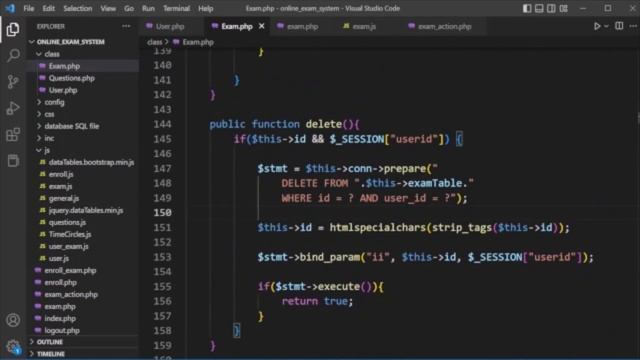The width and height of the screenshot is (640, 360).
Task: Open Questions.php in the explorer
Action: pos(71,78)
